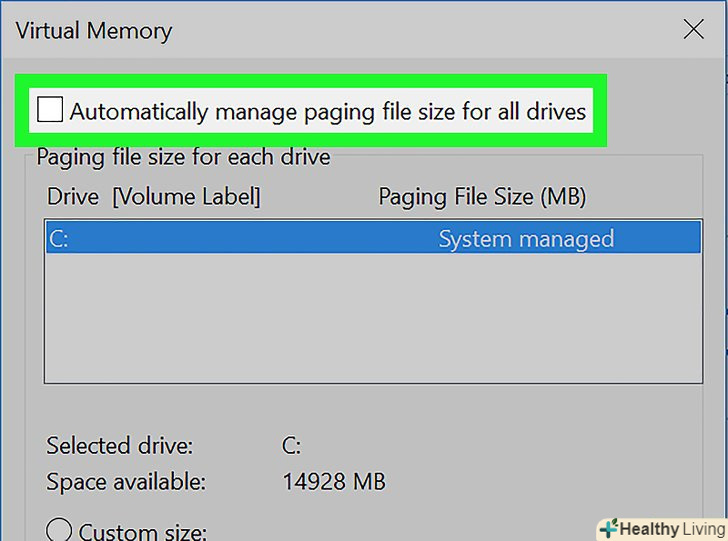
Task: Click the "Selected drive:" label
Action: tap(120, 445)
